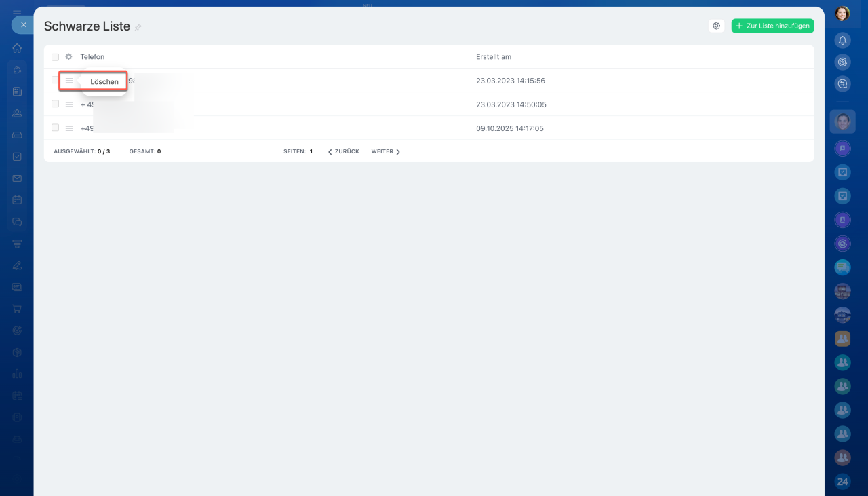Open user profile avatar at top right
Image resolution: width=868 pixels, height=496 pixels.
(x=842, y=14)
